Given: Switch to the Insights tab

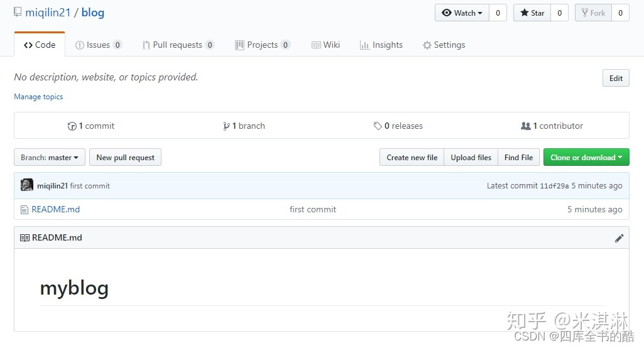Looking at the screenshot, I should [x=381, y=45].
